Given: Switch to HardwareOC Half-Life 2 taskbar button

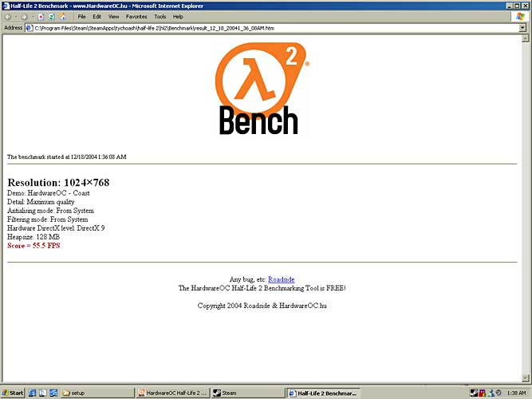Looking at the screenshot, I should 173,393.
